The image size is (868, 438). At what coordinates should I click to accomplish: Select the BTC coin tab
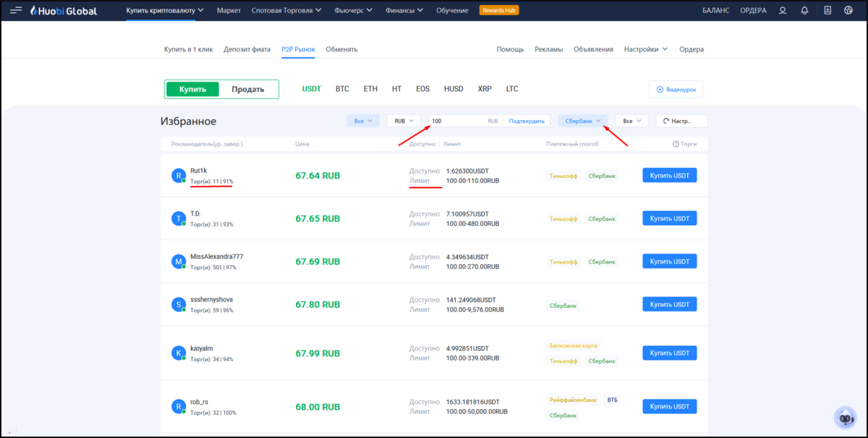click(x=342, y=89)
